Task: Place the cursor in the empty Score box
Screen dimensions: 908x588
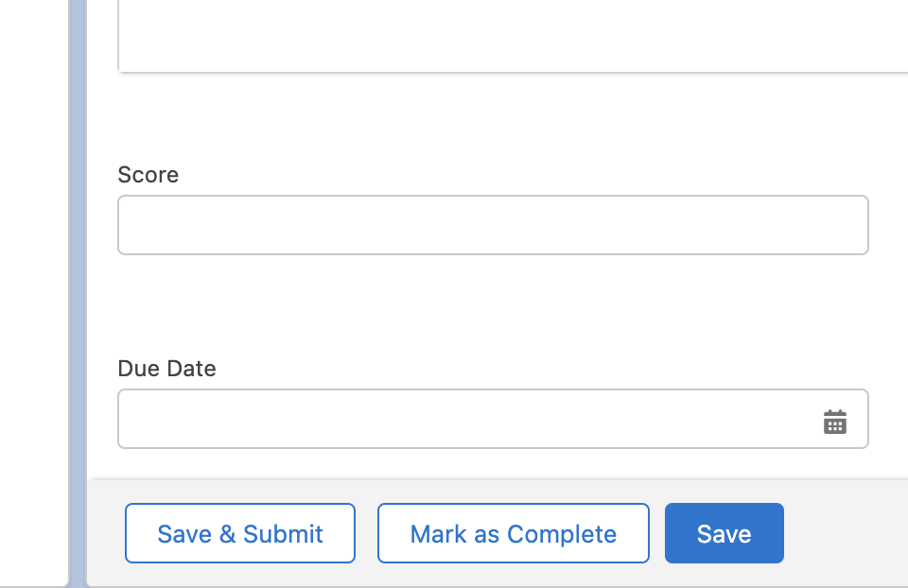Action: [493, 225]
